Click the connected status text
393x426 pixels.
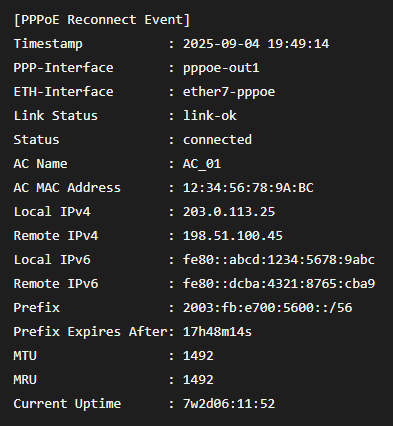pyautogui.click(x=217, y=140)
